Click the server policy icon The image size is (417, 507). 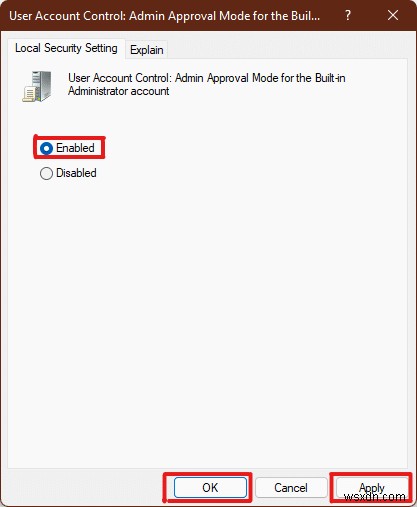coord(37,86)
